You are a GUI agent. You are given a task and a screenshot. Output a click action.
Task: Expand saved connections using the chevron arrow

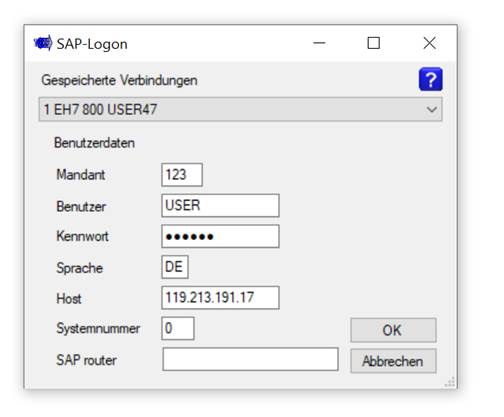pos(431,109)
